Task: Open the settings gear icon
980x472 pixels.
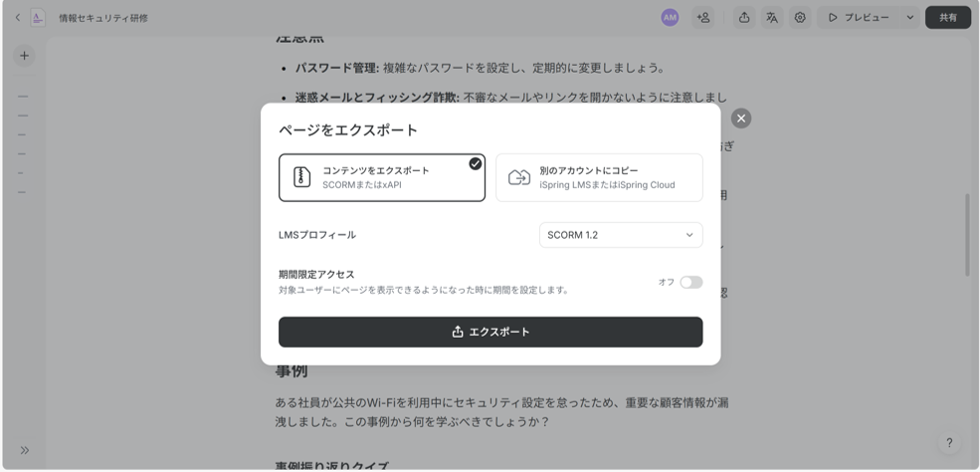Action: [800, 18]
